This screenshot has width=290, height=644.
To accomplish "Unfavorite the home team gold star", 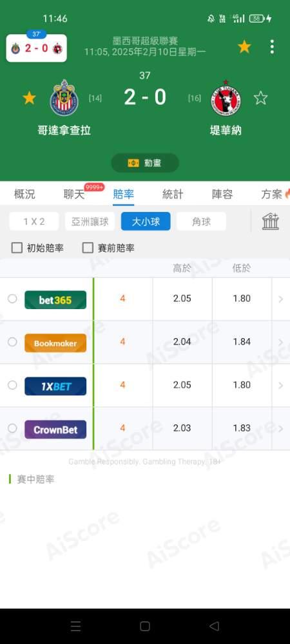I will pyautogui.click(x=29, y=98).
